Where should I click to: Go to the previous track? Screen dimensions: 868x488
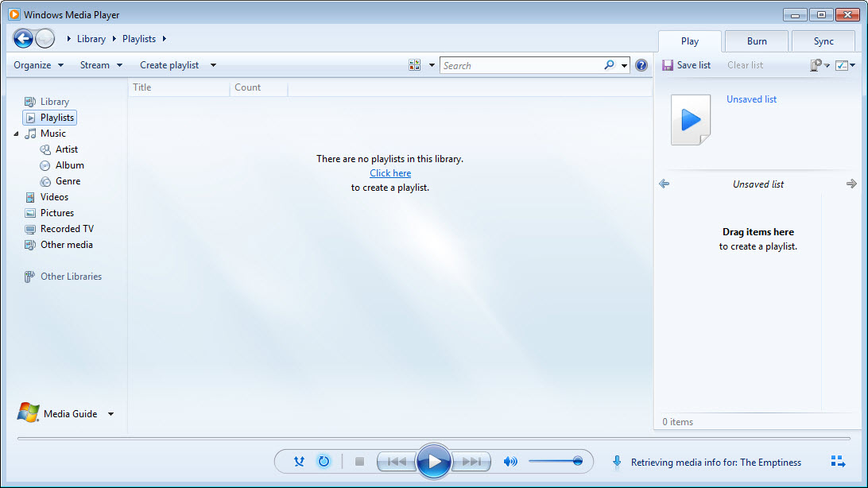397,461
